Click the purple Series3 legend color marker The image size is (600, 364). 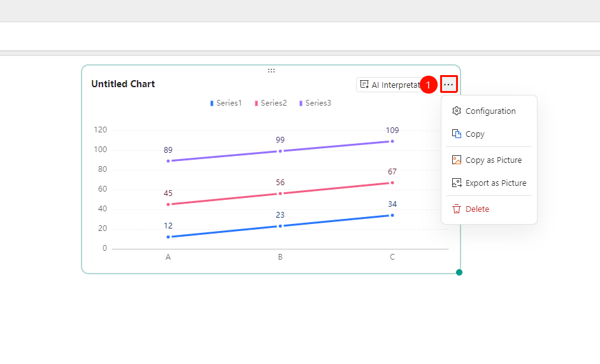pos(301,103)
